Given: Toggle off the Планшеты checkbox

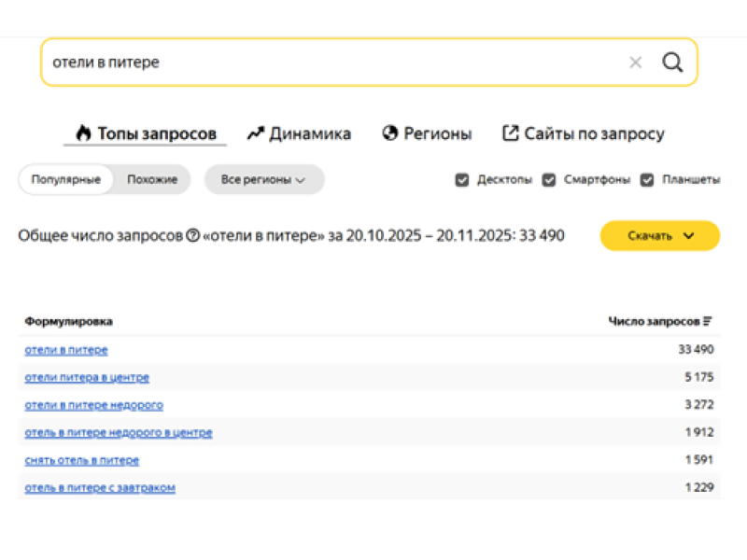Looking at the screenshot, I should pyautogui.click(x=647, y=179).
